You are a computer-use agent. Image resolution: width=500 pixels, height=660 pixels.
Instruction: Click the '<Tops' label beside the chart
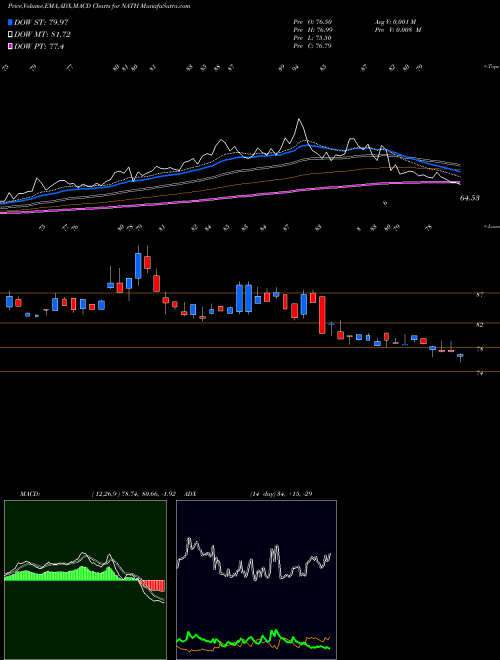point(491,67)
